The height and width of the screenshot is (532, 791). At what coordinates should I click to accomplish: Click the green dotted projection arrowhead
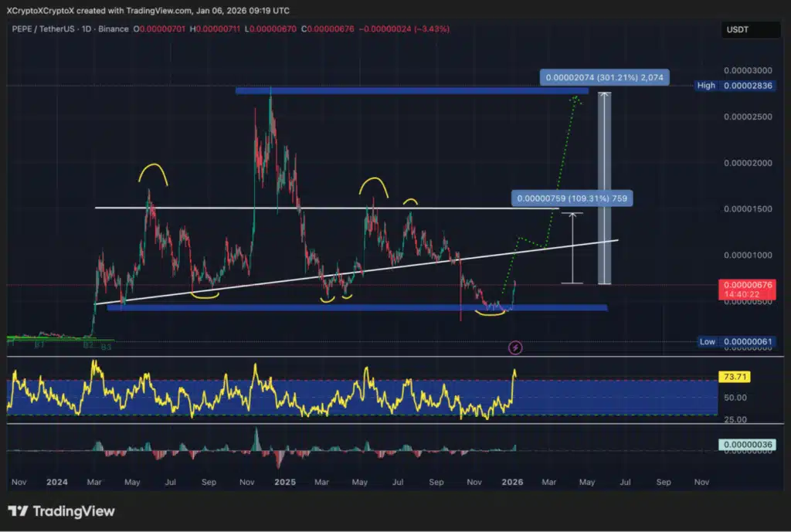pos(576,99)
